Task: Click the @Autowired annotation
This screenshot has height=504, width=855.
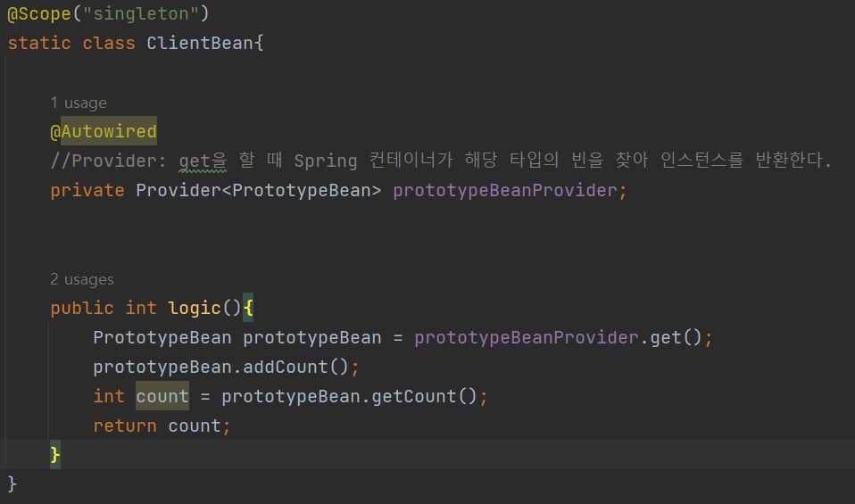Action: pyautogui.click(x=104, y=131)
